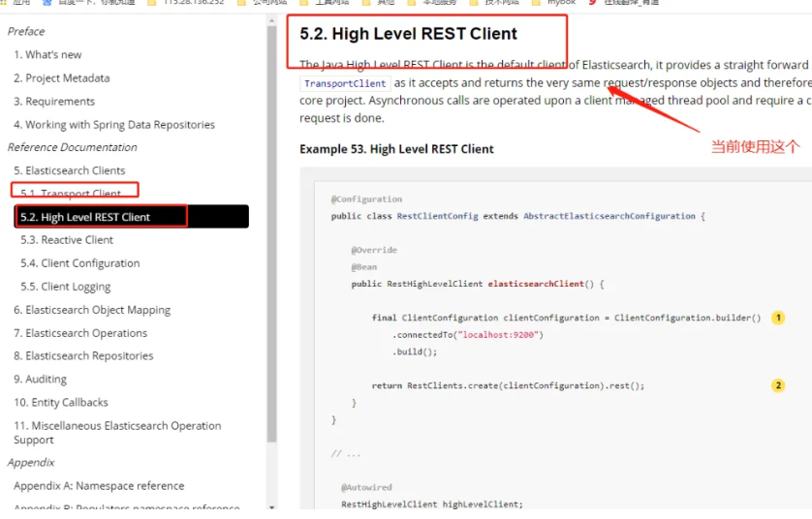812x519 pixels.
Task: Jump to "6. Elasticsearch Object Mapping"
Action: tap(92, 310)
